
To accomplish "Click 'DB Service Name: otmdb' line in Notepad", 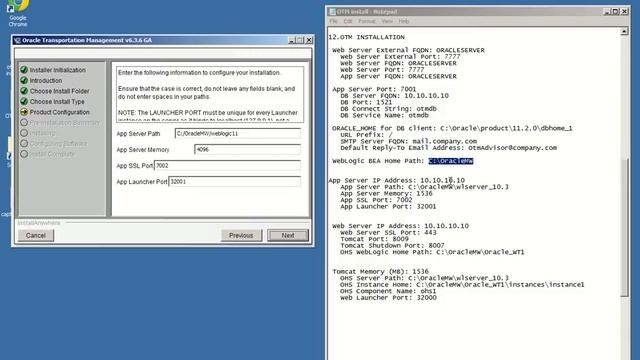I will (384, 116).
